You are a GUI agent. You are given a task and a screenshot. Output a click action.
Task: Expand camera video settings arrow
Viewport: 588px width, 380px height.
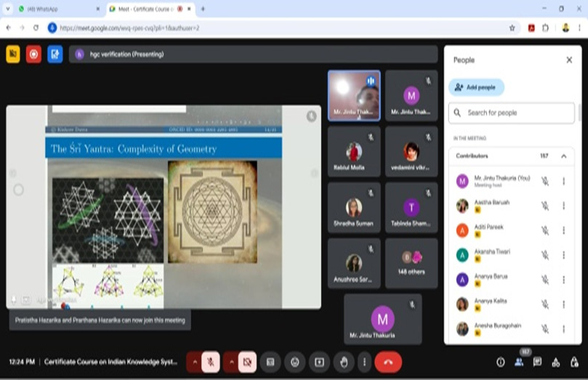coord(230,361)
